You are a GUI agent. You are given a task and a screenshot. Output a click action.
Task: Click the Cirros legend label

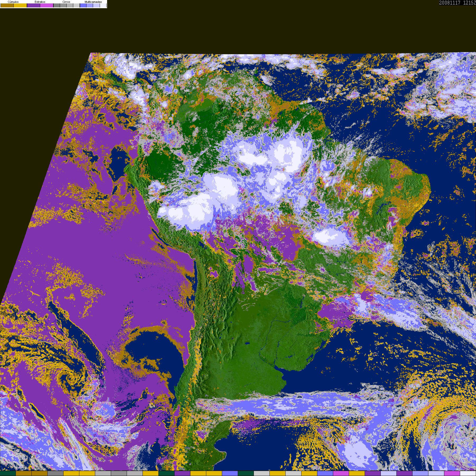pyautogui.click(x=66, y=2)
